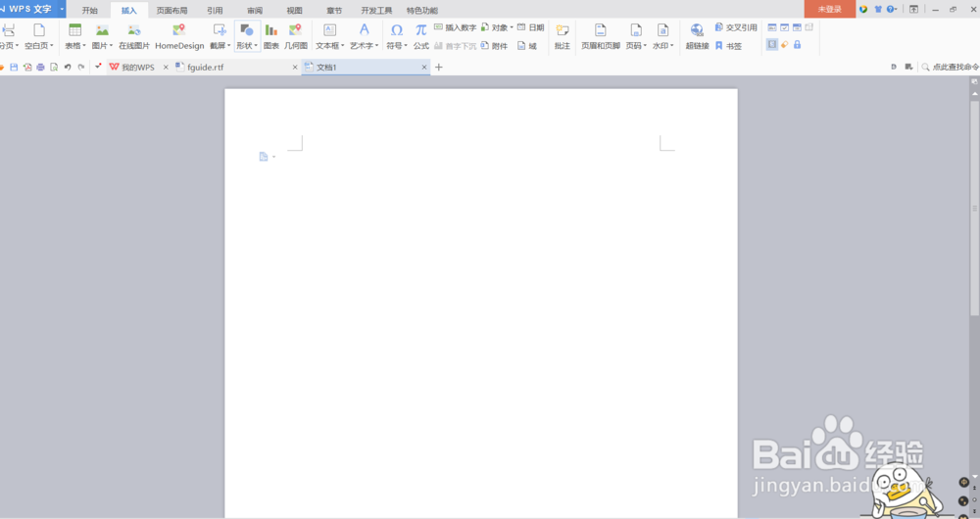Click Insert Number (插入数字)

click(x=455, y=27)
